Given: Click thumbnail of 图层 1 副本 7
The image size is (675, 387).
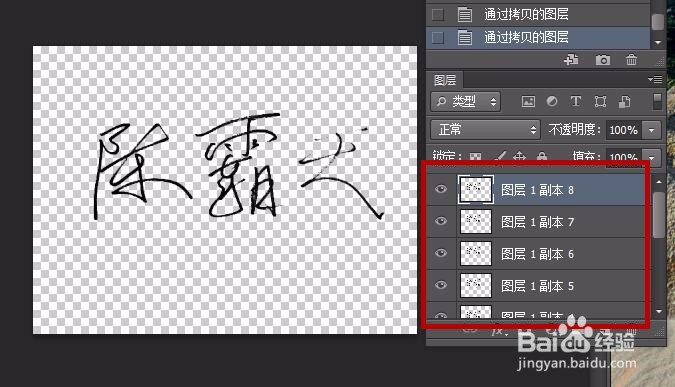Looking at the screenshot, I should (476, 222).
